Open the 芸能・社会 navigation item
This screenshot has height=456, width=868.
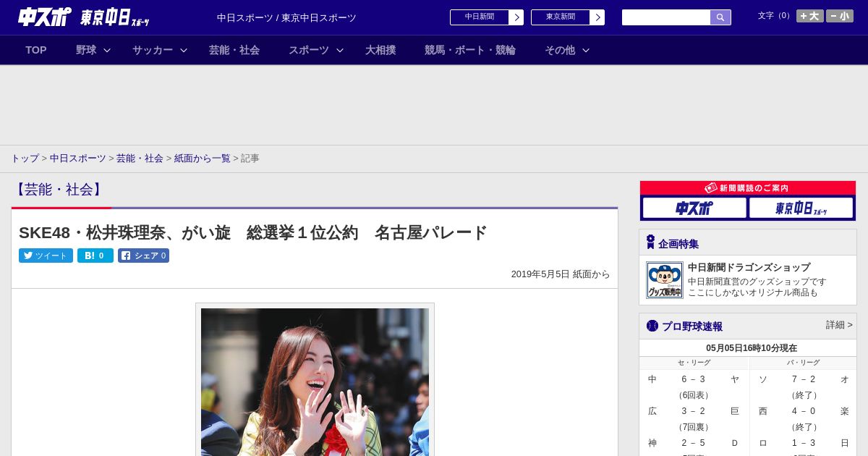point(234,50)
